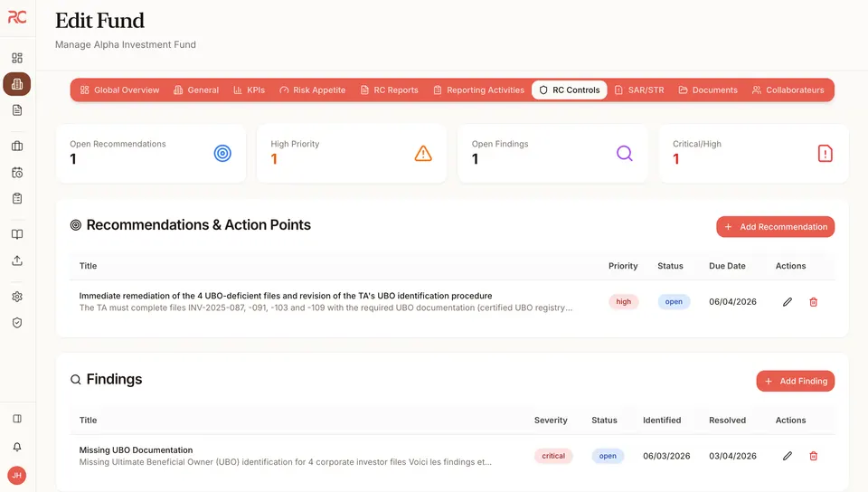The height and width of the screenshot is (492, 868).
Task: Click the Due Date column header
Action: 727,266
